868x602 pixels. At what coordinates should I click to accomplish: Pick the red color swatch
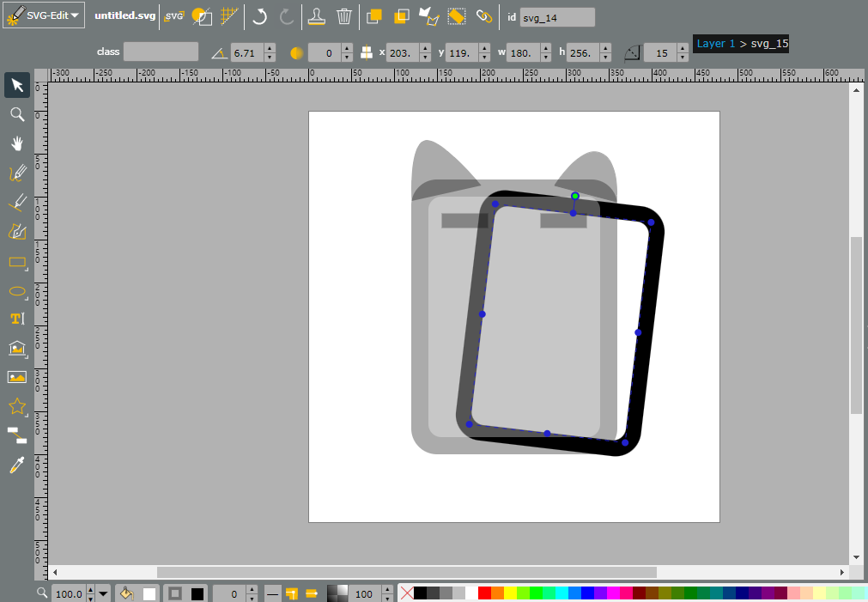484,593
